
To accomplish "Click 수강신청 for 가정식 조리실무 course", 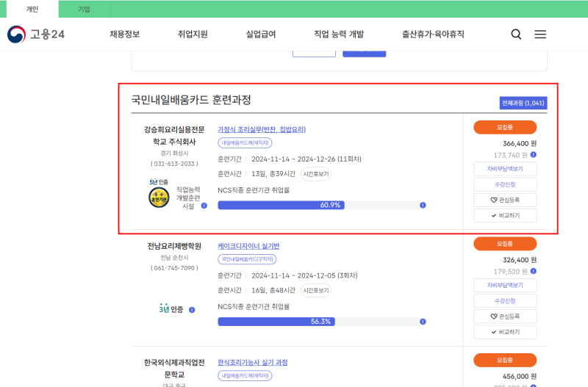I will tap(505, 185).
